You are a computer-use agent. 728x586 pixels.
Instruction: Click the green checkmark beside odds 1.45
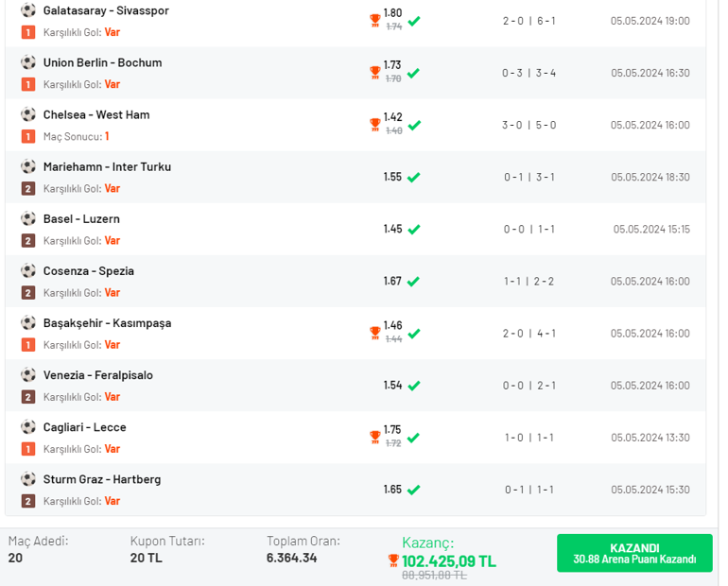pyautogui.click(x=414, y=230)
